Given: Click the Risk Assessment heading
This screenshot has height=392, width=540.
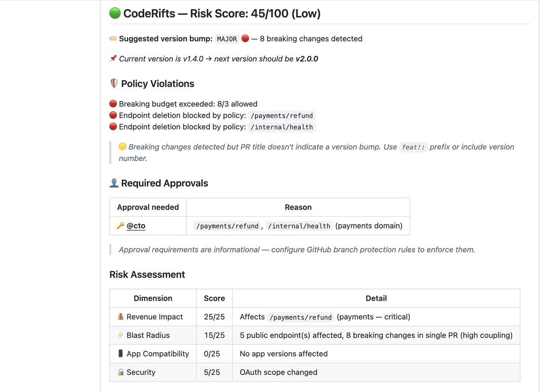Looking at the screenshot, I should (x=147, y=275).
